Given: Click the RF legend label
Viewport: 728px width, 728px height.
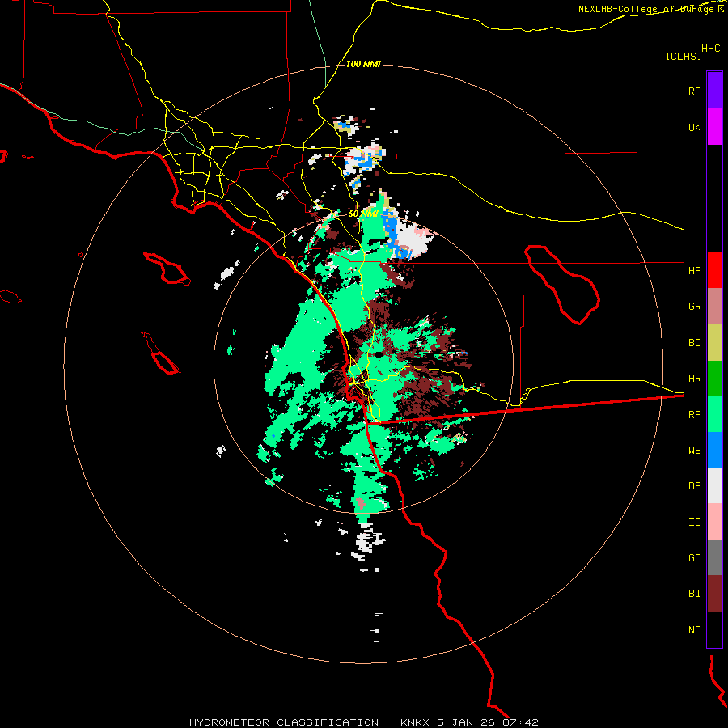Looking at the screenshot, I should 694,91.
